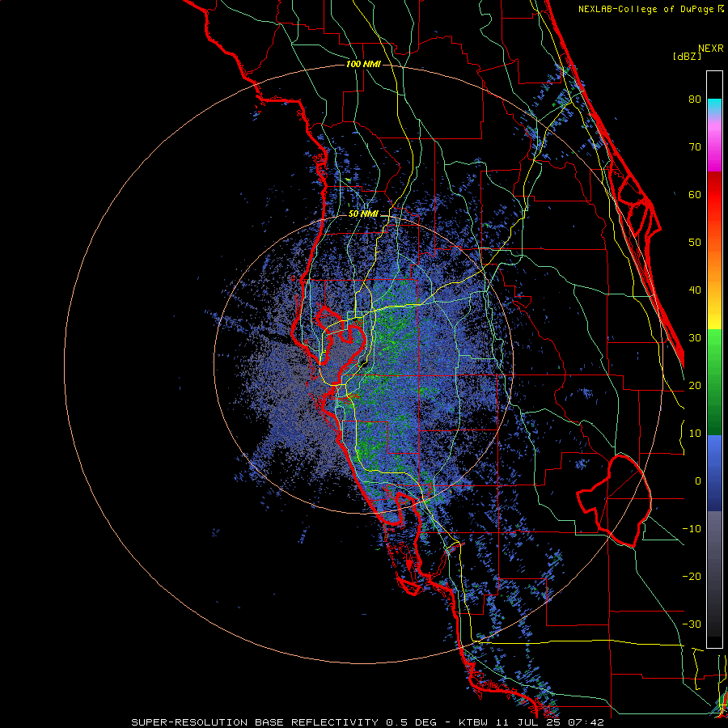Click the SUPER-RESOLUTION BASE REFLECTIVITY caption
Screen dimensions: 728x728
click(253, 722)
